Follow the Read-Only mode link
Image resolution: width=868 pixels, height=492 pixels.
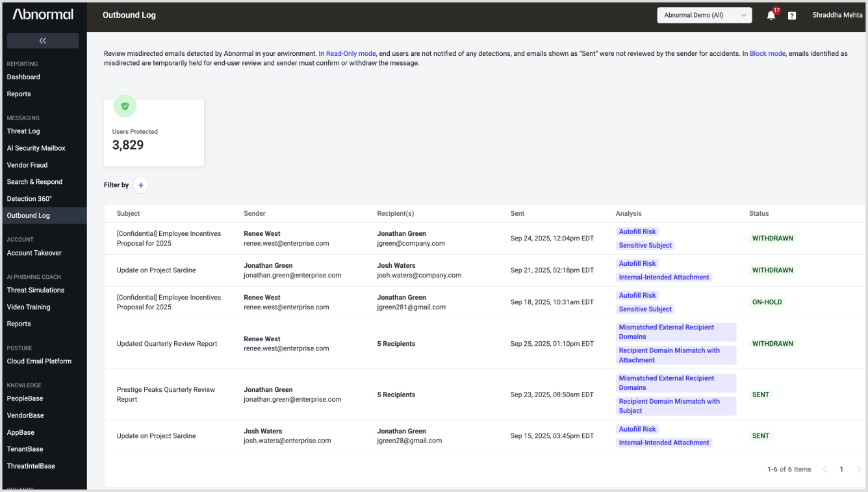(351, 54)
